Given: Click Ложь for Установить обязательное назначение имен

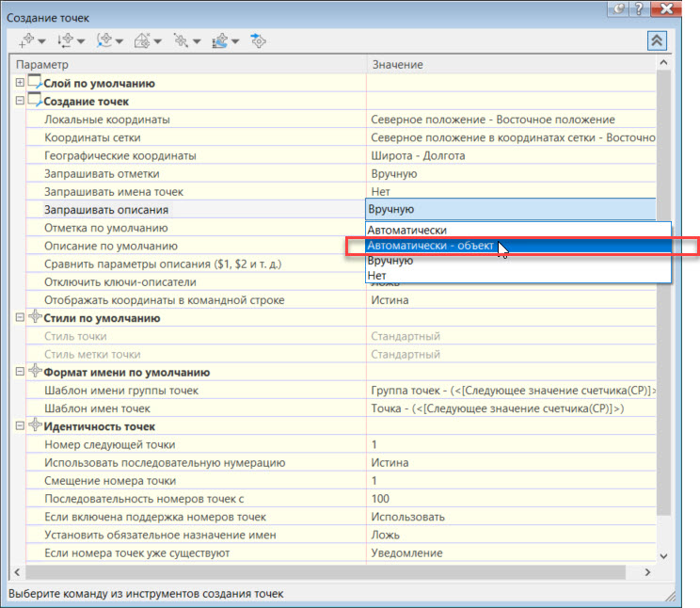Looking at the screenshot, I should pyautogui.click(x=385, y=535).
